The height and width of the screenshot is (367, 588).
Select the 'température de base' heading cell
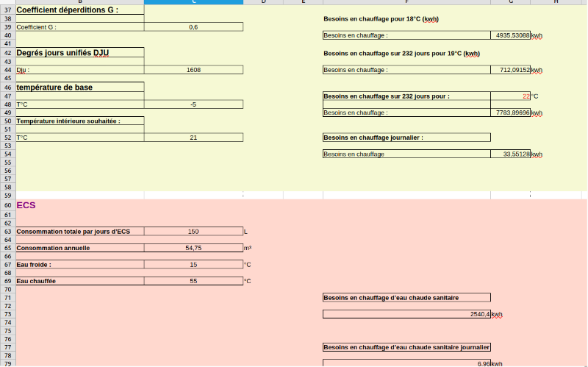pos(80,87)
